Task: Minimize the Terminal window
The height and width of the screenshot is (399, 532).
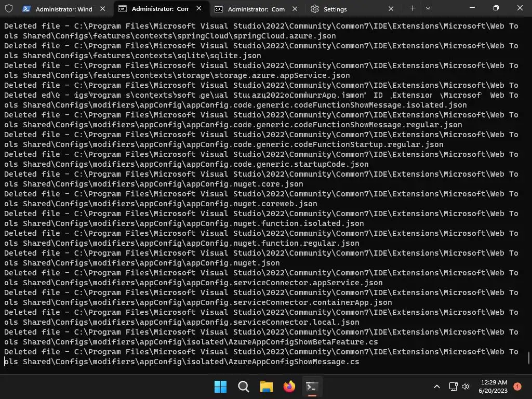Action: (472, 8)
